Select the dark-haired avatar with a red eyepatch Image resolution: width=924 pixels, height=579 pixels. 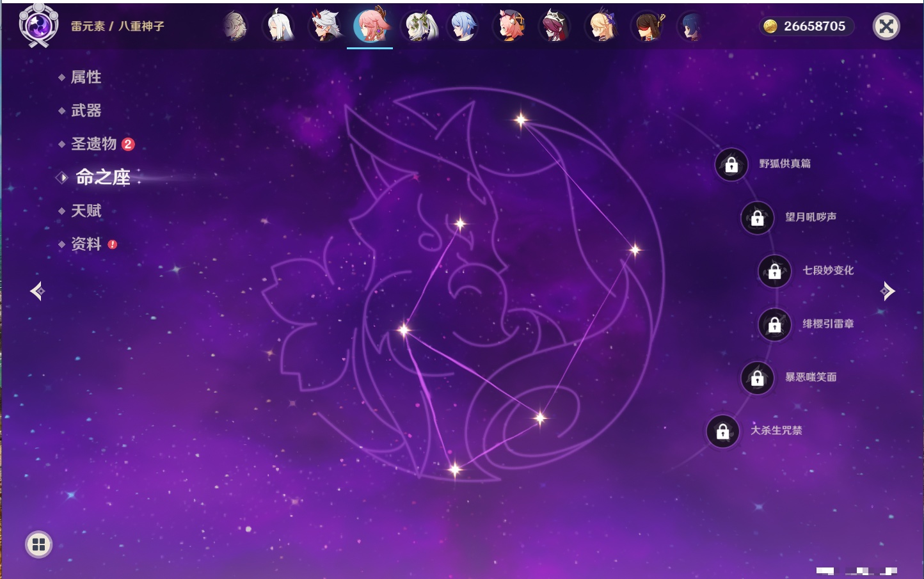click(x=648, y=26)
